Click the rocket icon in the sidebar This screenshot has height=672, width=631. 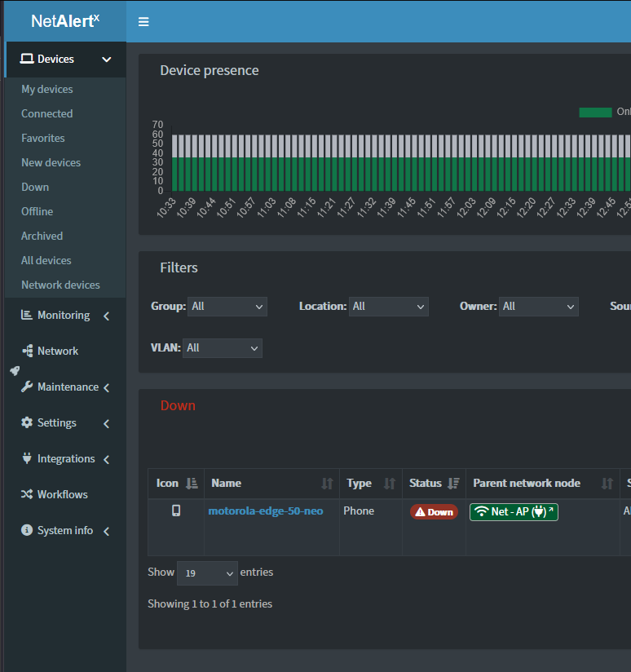pos(15,370)
